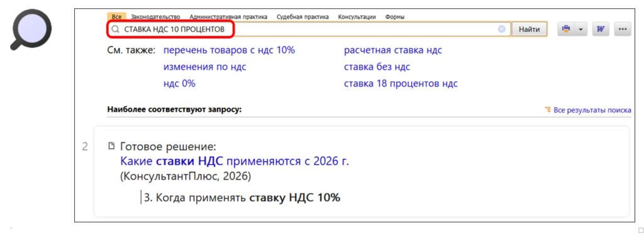Click the text (КонсультантПлюс, 2026)
644x238 pixels.
[186, 176]
